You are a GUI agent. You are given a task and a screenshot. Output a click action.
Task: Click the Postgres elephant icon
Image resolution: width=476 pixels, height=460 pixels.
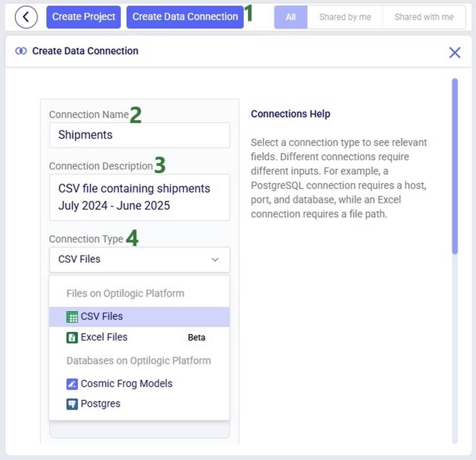pyautogui.click(x=72, y=404)
